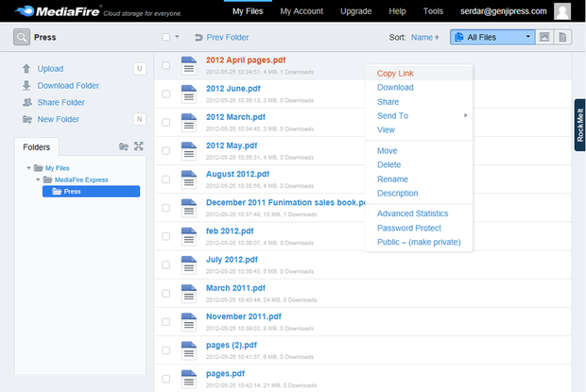
Task: Change the Sort by Name order
Action: click(x=425, y=38)
